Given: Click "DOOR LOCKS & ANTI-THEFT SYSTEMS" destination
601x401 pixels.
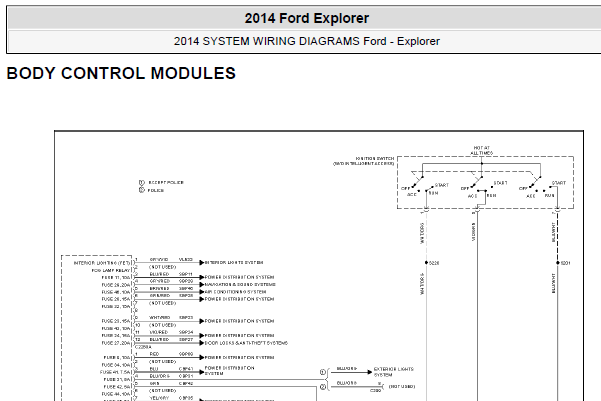Looking at the screenshot, I should (246, 343).
